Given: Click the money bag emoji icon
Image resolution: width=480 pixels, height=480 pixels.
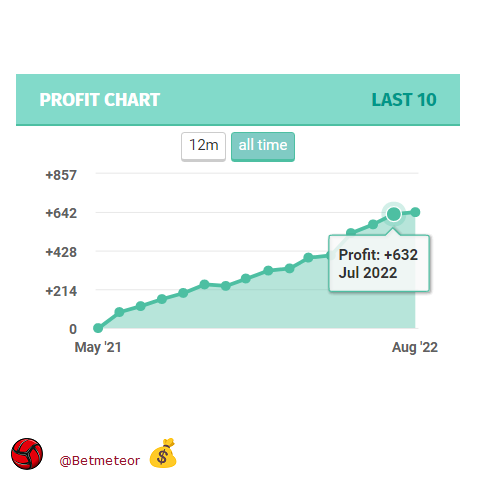Looking at the screenshot, I should [x=163, y=453].
